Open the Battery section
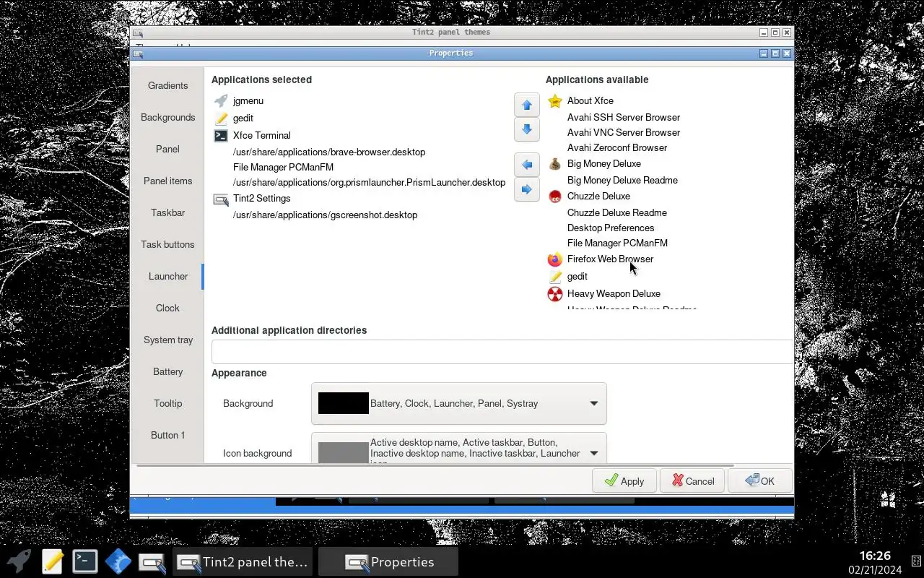The image size is (924, 578). [x=167, y=372]
